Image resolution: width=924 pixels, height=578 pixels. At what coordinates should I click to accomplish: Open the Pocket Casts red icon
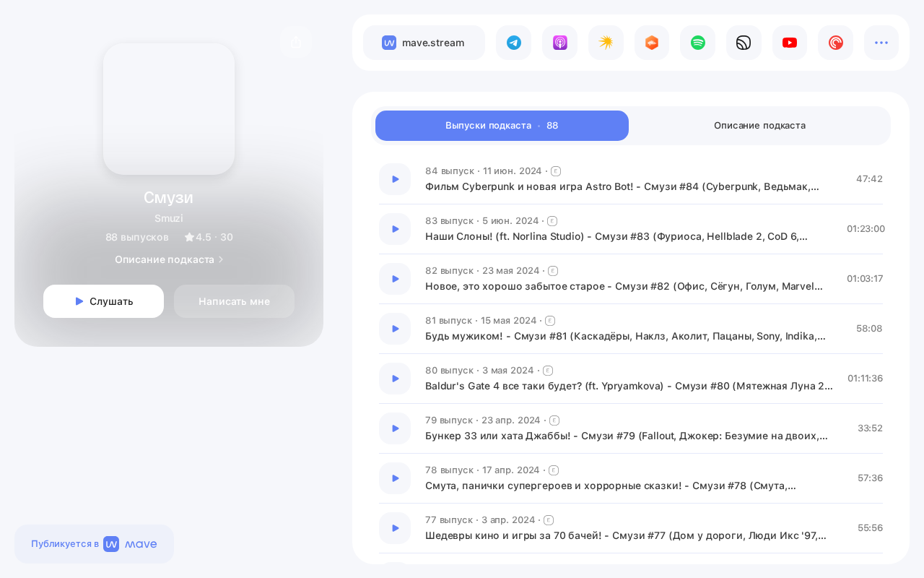click(x=835, y=43)
